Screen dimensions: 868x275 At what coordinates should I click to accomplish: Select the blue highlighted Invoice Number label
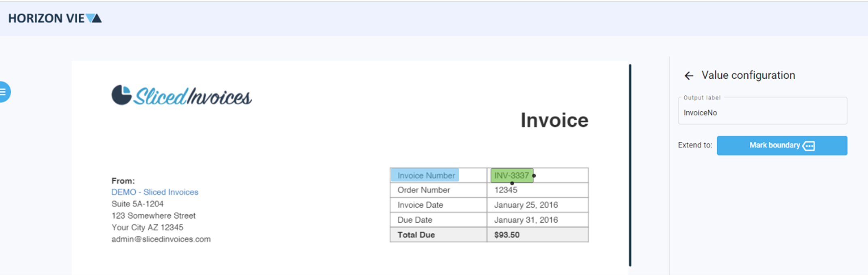[x=425, y=175]
